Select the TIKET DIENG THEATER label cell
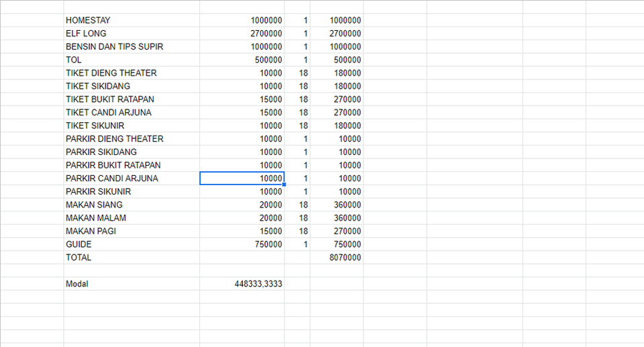 coord(131,72)
